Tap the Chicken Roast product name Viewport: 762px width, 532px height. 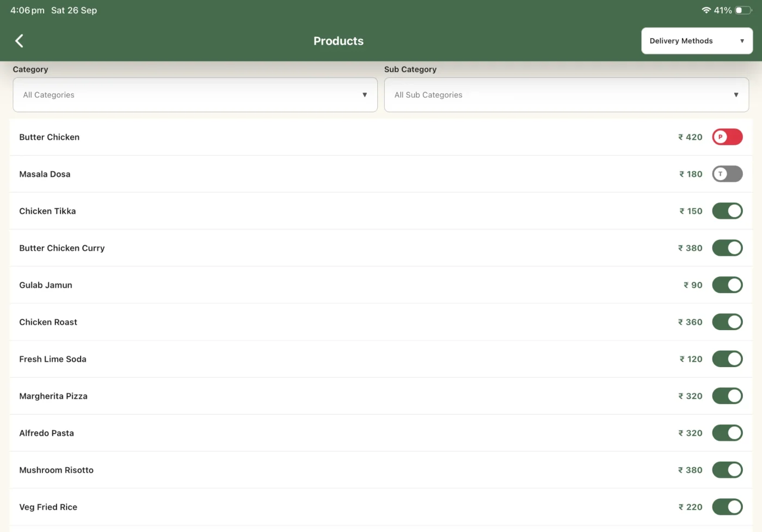click(48, 322)
